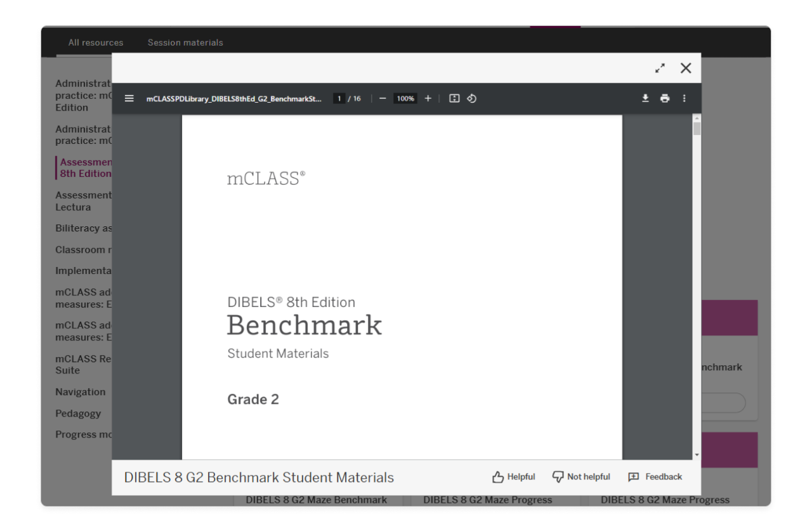Print the Grade 2 benchmark document
The image size is (812, 532).
(x=665, y=98)
